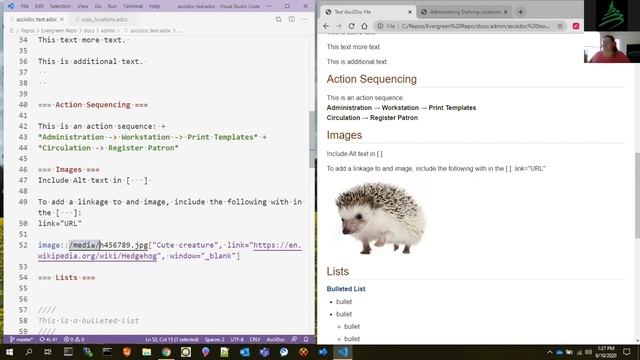
Task: Click the browser Back arrow
Action: [x=326, y=26]
